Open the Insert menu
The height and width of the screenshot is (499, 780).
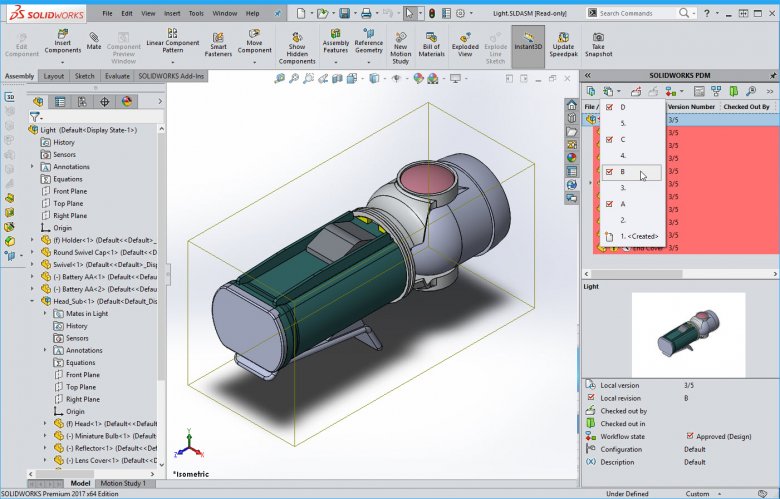click(172, 13)
